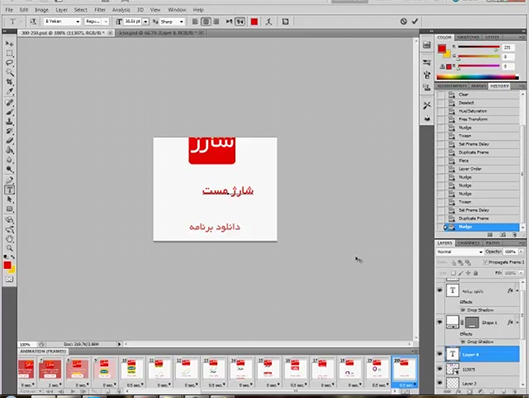
Task: Hide the 313075 layer
Action: (x=440, y=369)
